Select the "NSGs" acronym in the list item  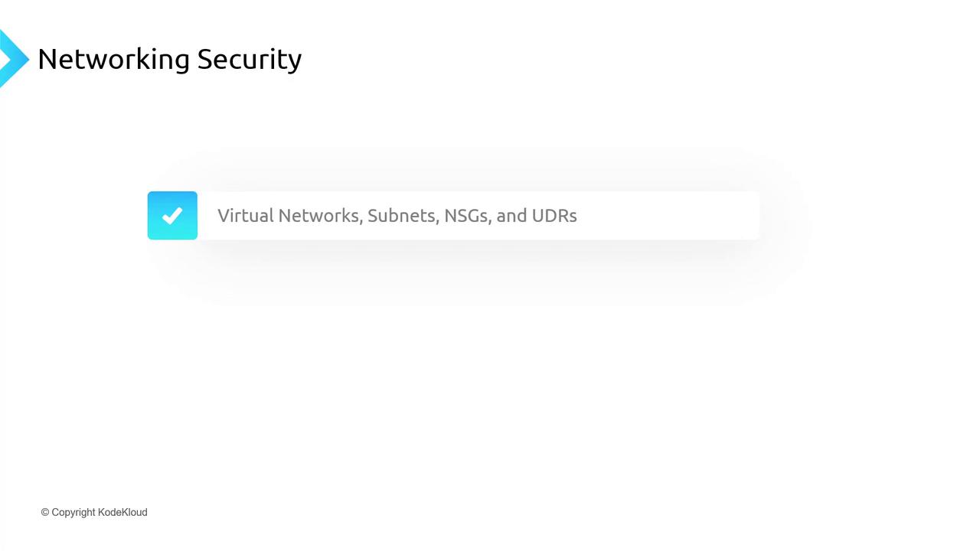[467, 215]
